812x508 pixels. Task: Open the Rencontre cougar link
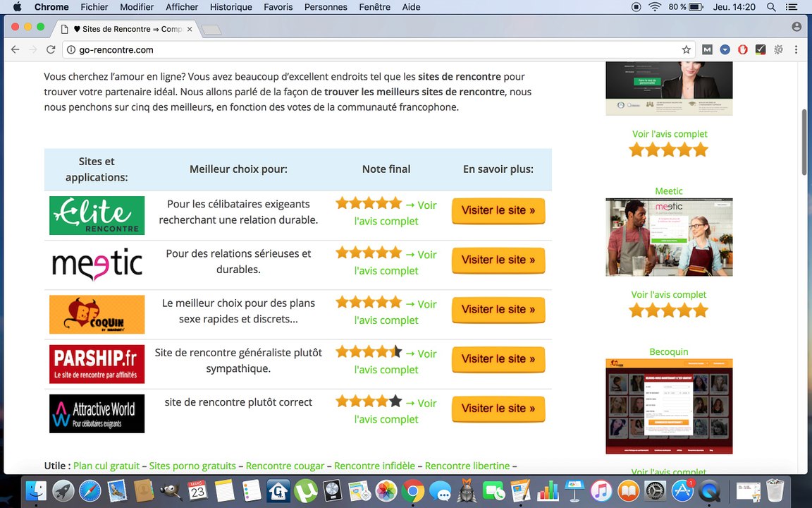[x=285, y=466]
